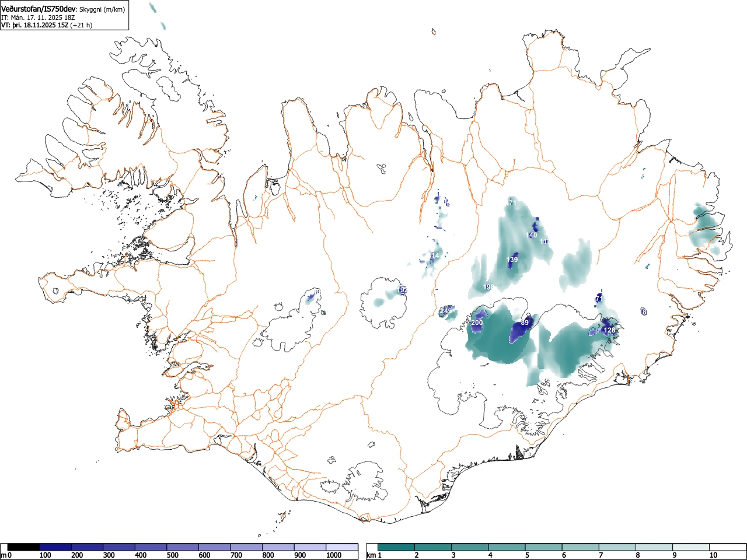Click the 1–2 km dark teal swatch

click(397, 547)
